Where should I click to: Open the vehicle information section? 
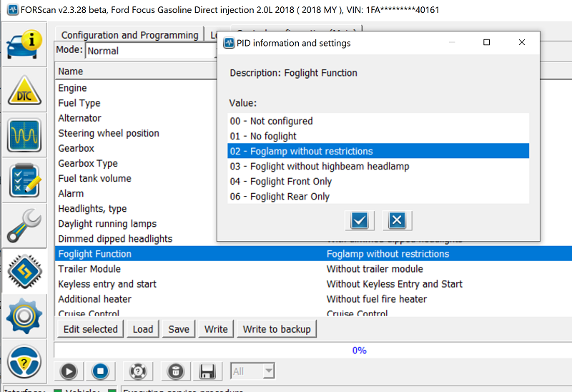[x=24, y=45]
